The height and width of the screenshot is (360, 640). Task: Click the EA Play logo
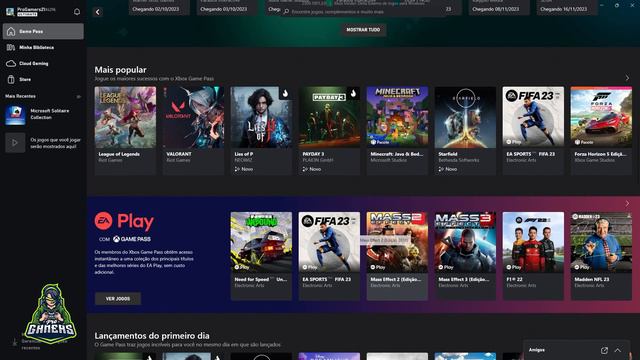point(124,221)
